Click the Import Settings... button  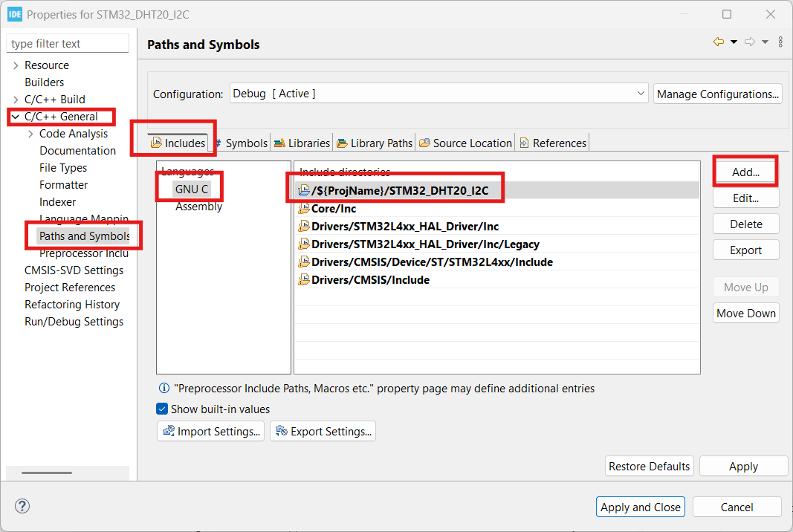click(x=210, y=431)
